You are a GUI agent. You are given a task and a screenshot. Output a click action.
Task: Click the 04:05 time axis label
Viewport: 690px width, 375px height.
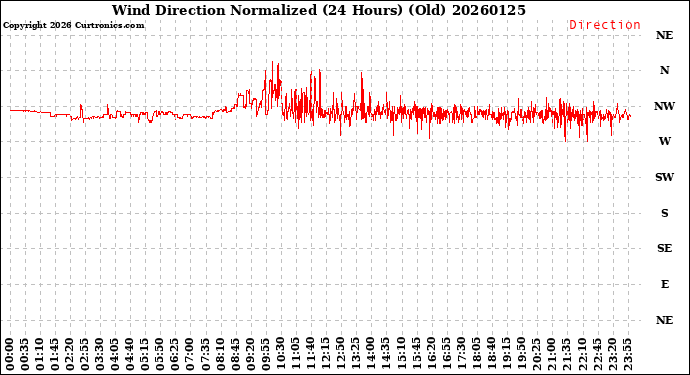click(115, 355)
